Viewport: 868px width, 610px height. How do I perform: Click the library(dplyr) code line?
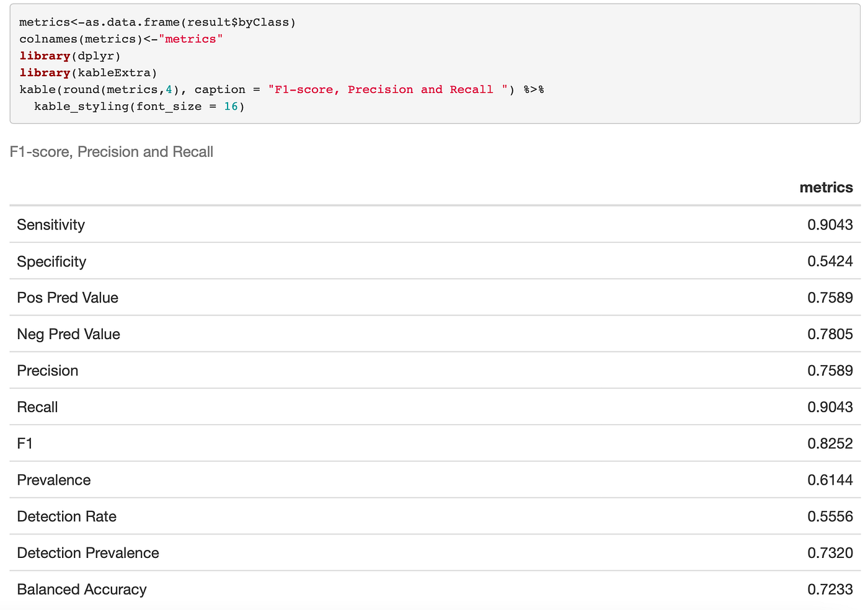tap(70, 56)
